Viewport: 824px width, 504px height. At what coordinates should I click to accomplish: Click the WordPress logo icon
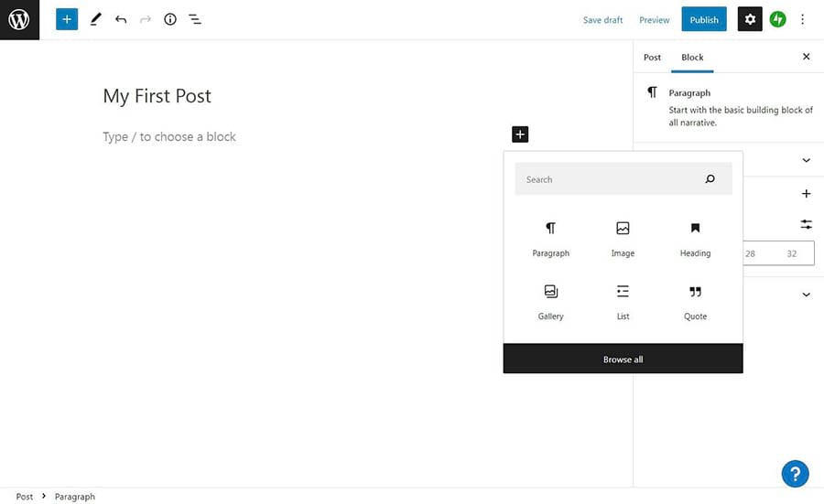click(19, 19)
